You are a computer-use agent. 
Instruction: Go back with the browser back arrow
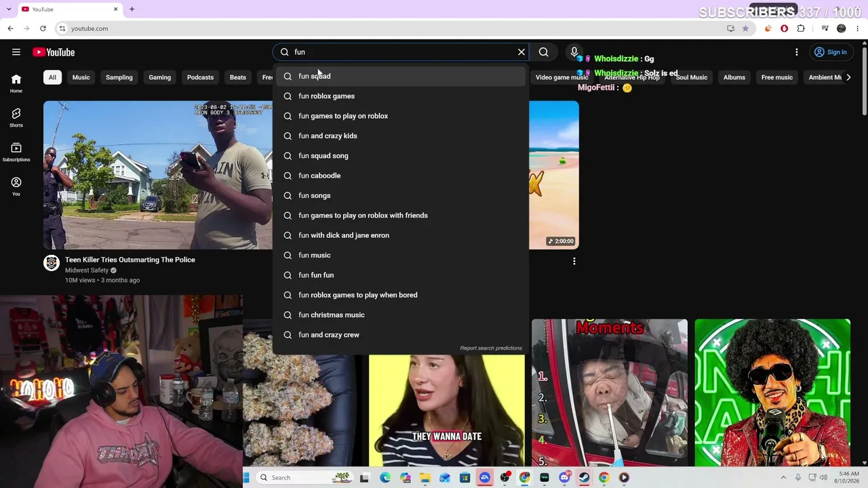(x=10, y=28)
